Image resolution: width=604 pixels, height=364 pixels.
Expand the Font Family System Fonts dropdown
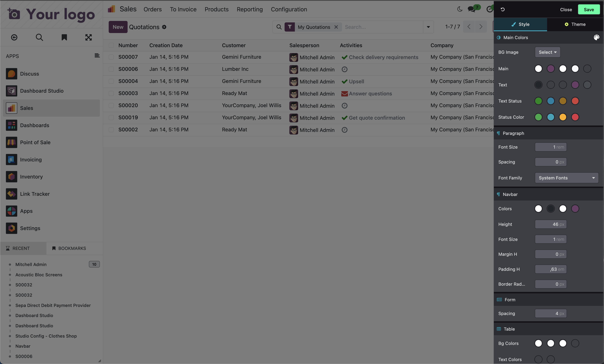tap(567, 178)
